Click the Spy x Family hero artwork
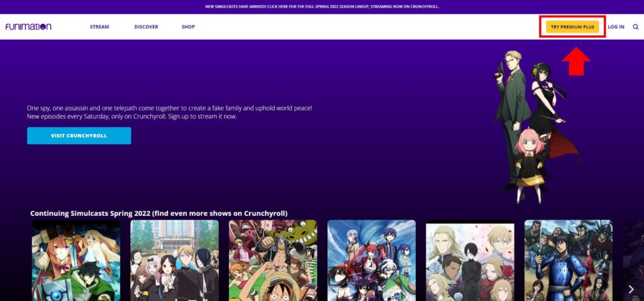The width and height of the screenshot is (644, 301). click(x=528, y=126)
